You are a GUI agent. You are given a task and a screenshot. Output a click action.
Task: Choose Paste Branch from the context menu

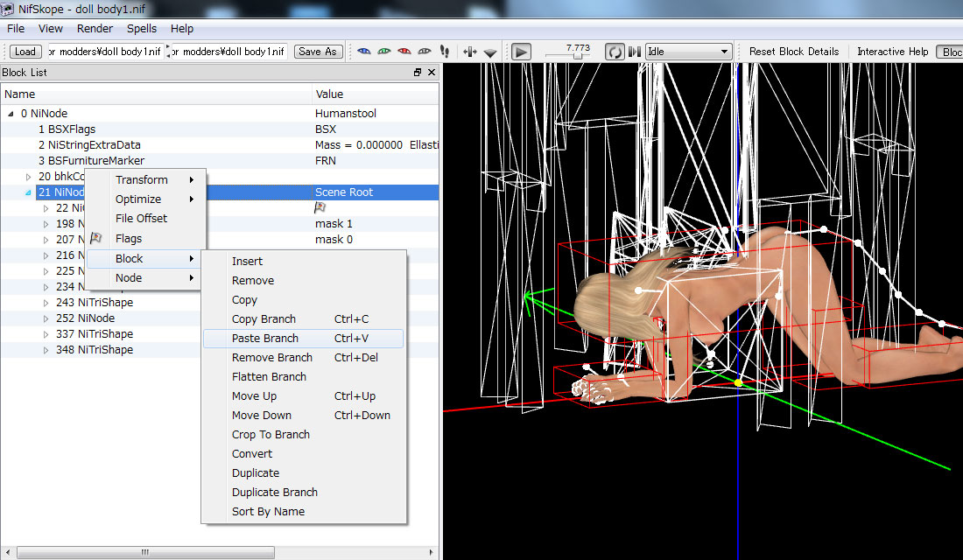pos(265,339)
